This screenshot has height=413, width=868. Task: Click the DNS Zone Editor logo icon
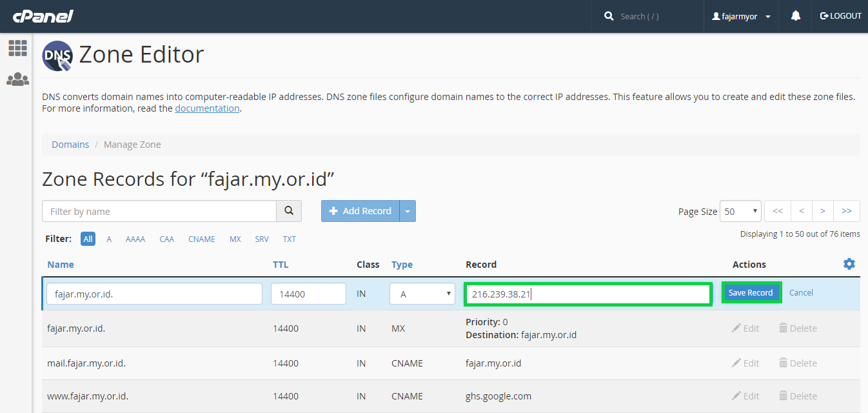pos(57,55)
